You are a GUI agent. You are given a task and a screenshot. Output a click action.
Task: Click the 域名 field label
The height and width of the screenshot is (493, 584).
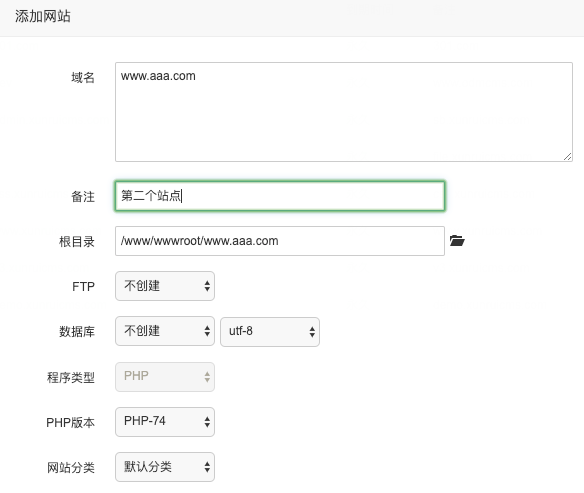coord(83,77)
